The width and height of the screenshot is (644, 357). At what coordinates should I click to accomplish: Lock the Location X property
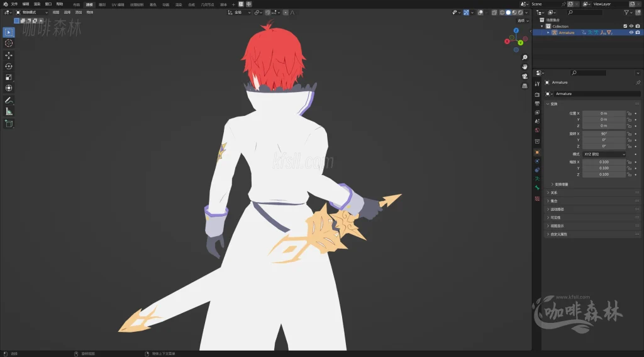629,113
